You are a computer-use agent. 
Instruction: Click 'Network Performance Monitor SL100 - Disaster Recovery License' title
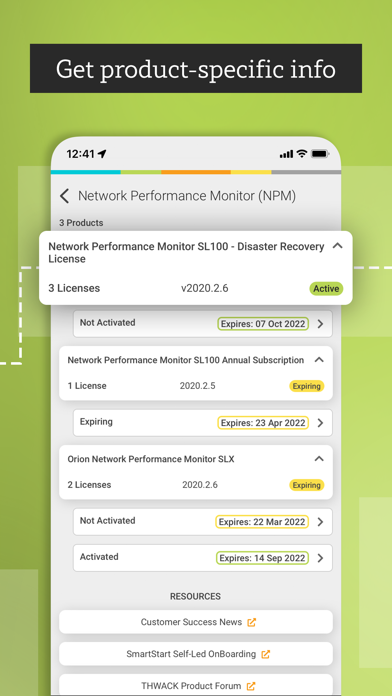186,253
